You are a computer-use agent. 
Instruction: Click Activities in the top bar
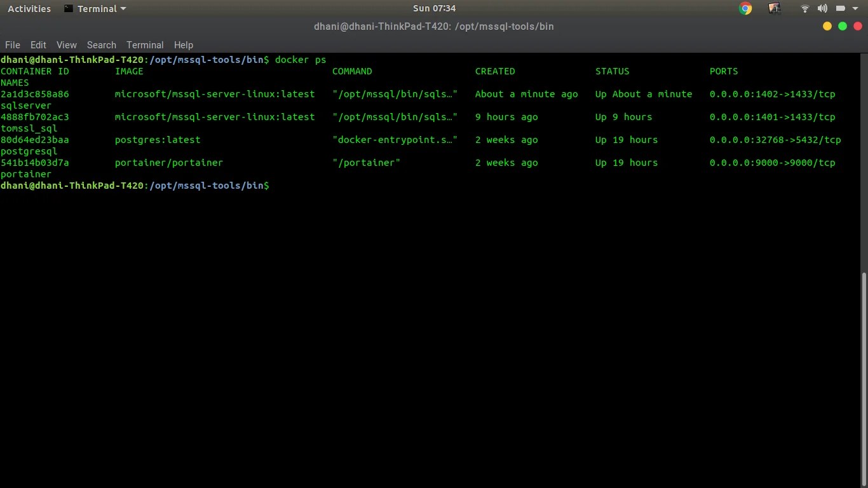tap(29, 8)
